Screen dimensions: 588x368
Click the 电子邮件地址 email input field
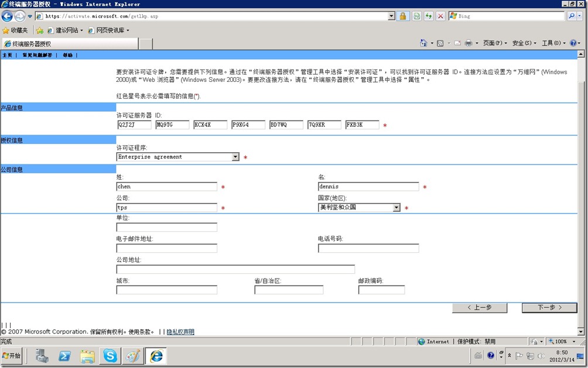pyautogui.click(x=166, y=248)
